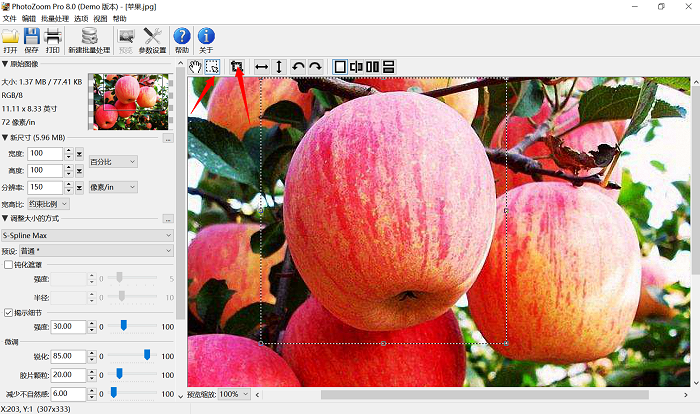
Task: Click the 宽度 value input field
Action: 44,153
